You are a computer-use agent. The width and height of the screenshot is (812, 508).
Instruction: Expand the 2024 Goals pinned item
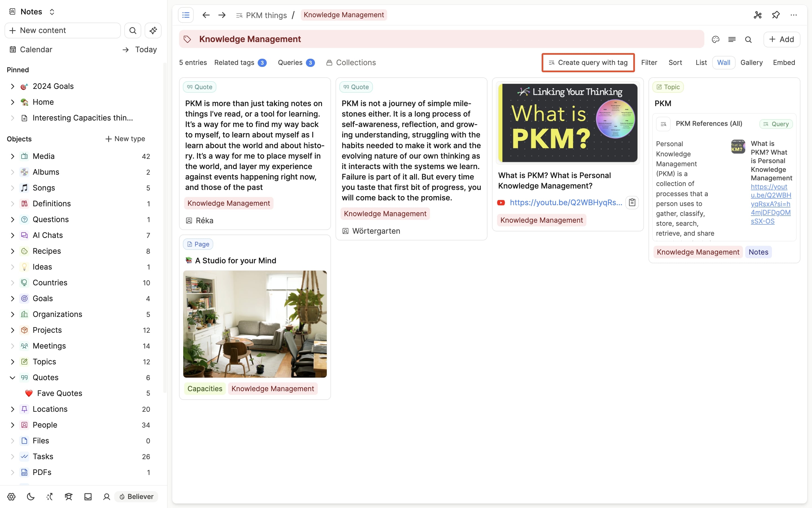pos(12,86)
